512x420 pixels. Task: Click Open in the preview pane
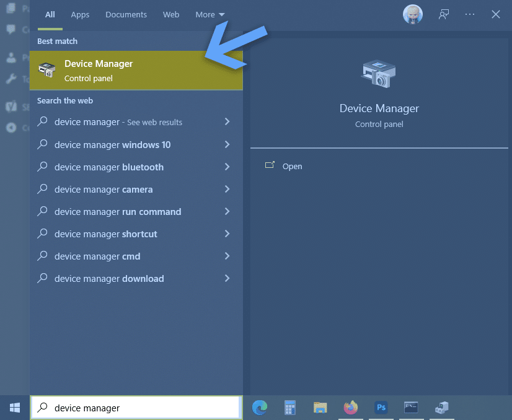[292, 167]
